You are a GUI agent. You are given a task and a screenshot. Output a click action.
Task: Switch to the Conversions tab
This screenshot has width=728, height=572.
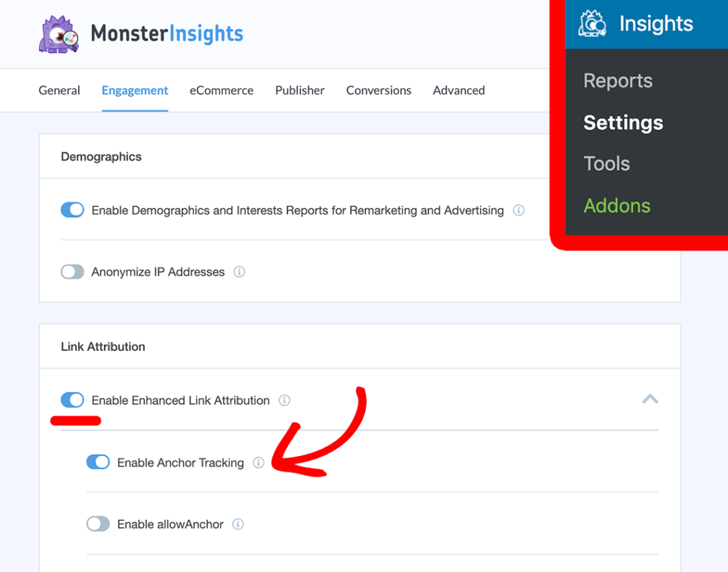378,90
